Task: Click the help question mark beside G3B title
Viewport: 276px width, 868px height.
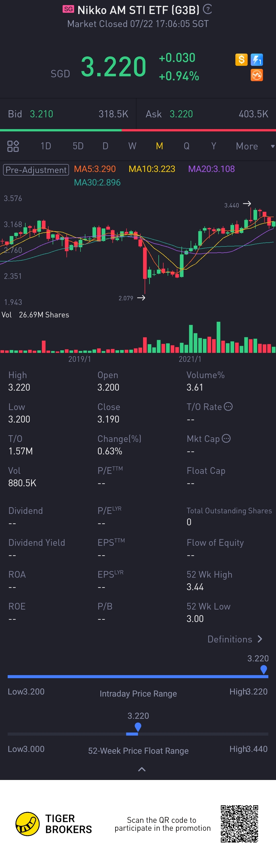Action: point(208,9)
